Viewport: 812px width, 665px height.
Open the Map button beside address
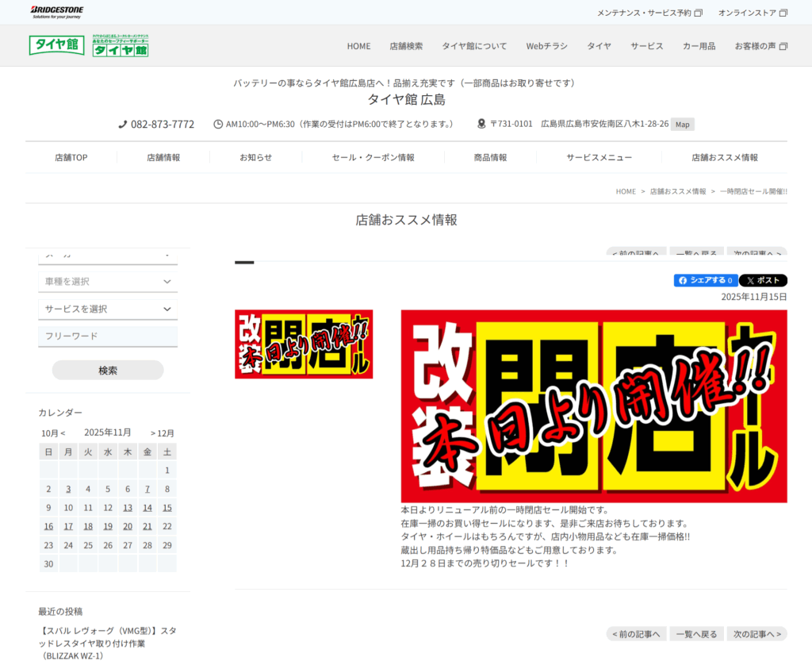point(682,124)
